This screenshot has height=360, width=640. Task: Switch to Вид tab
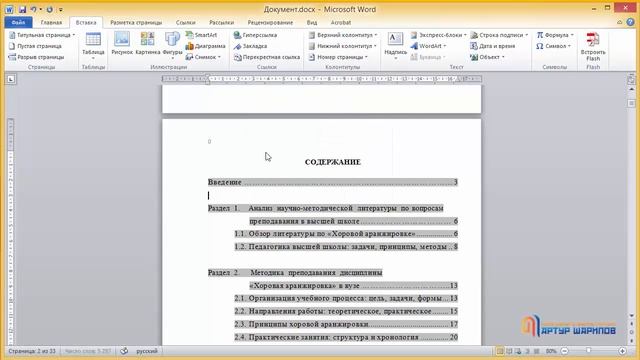tap(312, 22)
